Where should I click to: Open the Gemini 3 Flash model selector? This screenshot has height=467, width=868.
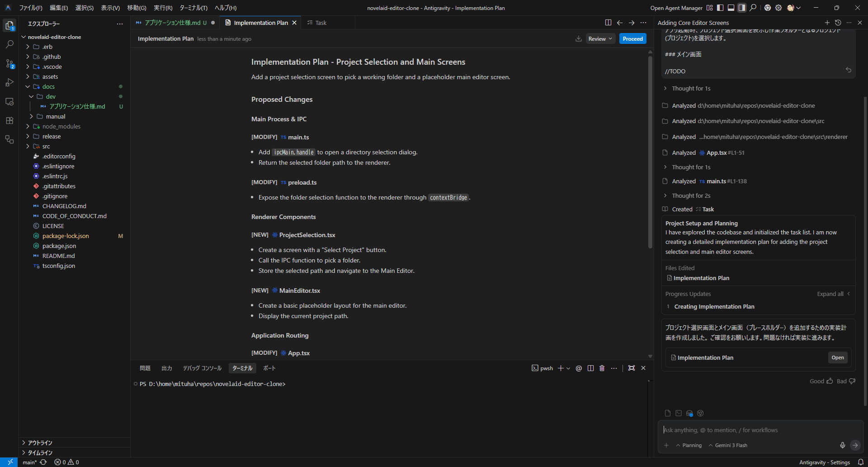[728, 445]
